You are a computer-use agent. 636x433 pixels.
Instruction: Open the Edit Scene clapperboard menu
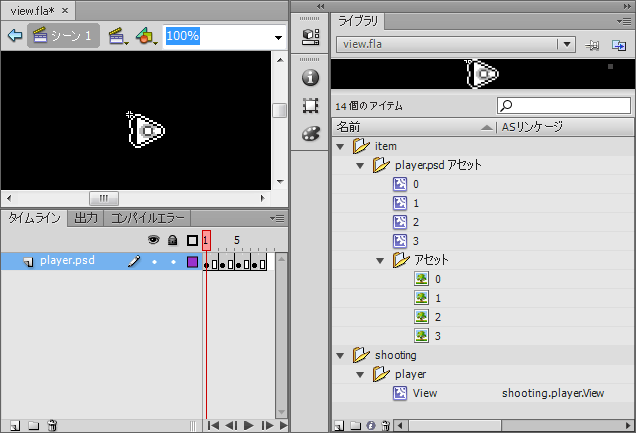coord(119,36)
